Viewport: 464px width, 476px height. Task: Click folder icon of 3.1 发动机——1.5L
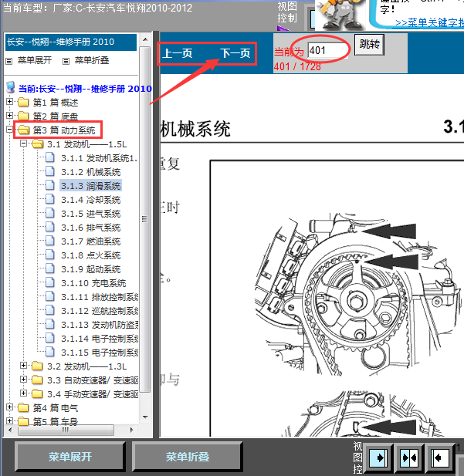point(37,144)
